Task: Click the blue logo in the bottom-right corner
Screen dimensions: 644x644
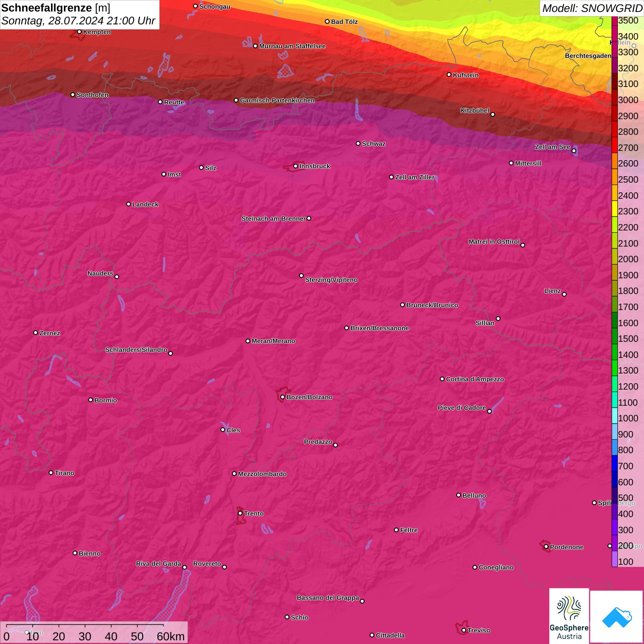Action: tap(617, 616)
